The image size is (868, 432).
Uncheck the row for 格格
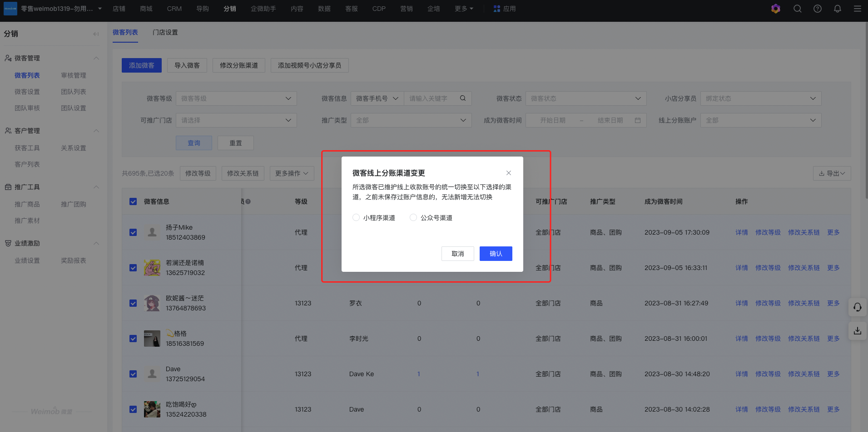point(133,339)
